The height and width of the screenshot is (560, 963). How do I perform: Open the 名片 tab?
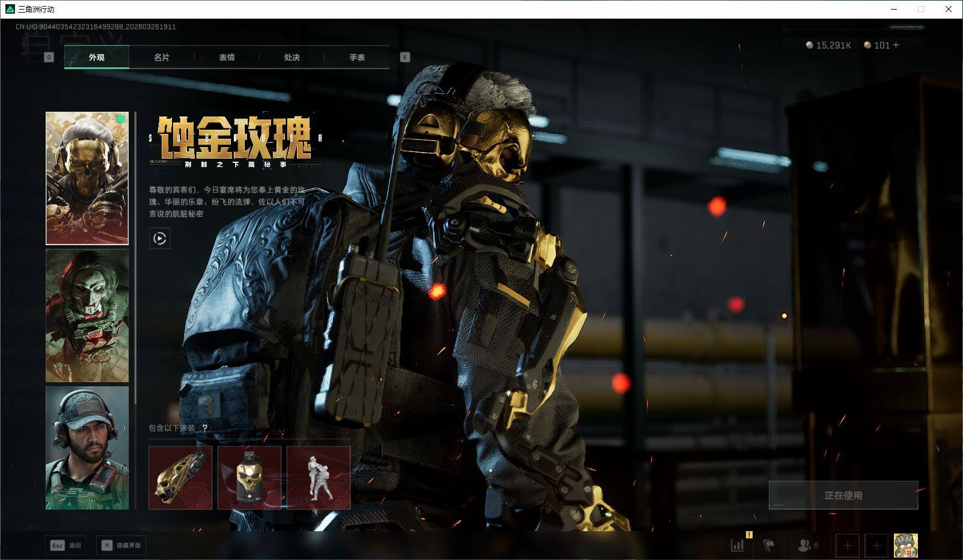(162, 58)
